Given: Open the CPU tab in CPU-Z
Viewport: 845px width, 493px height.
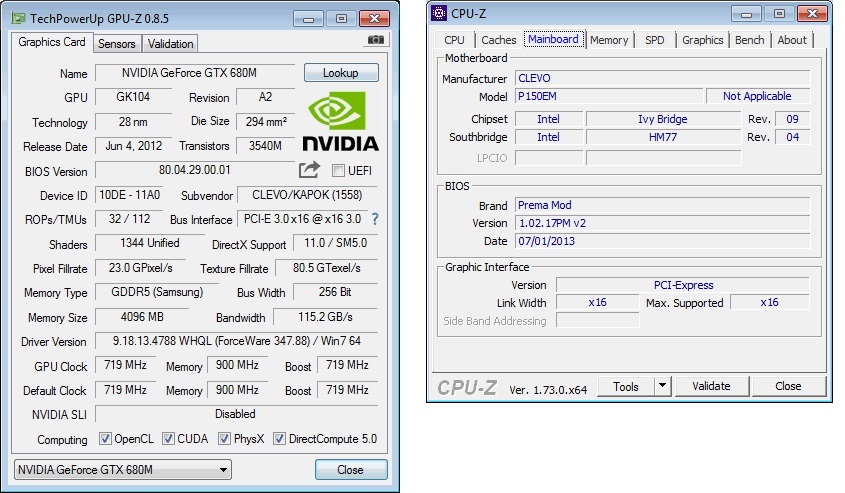Looking at the screenshot, I should click(x=454, y=40).
